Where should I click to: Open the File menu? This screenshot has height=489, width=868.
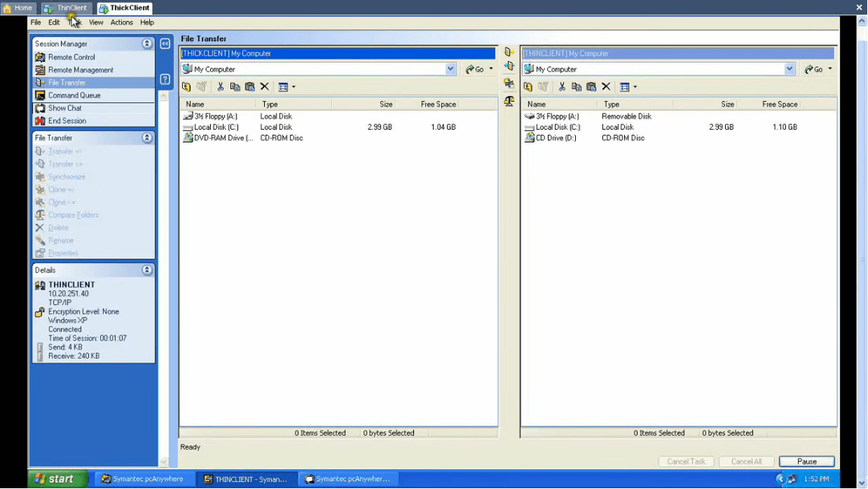[x=35, y=23]
